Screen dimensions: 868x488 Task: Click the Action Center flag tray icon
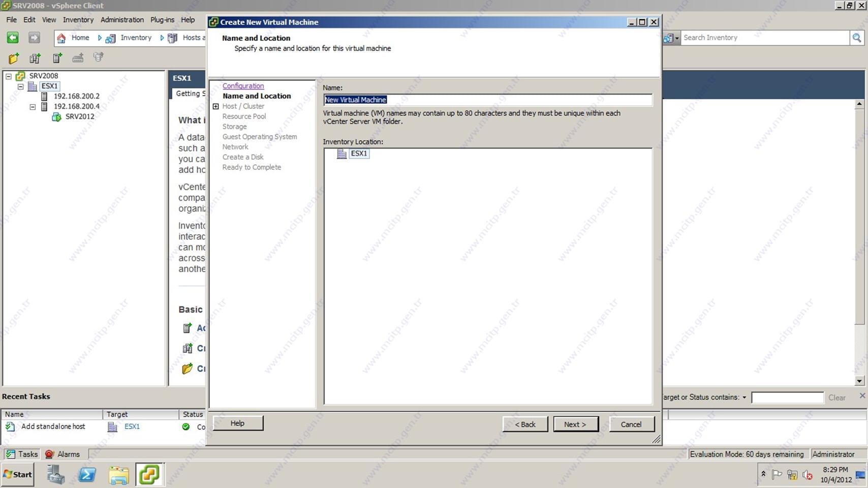tap(777, 475)
